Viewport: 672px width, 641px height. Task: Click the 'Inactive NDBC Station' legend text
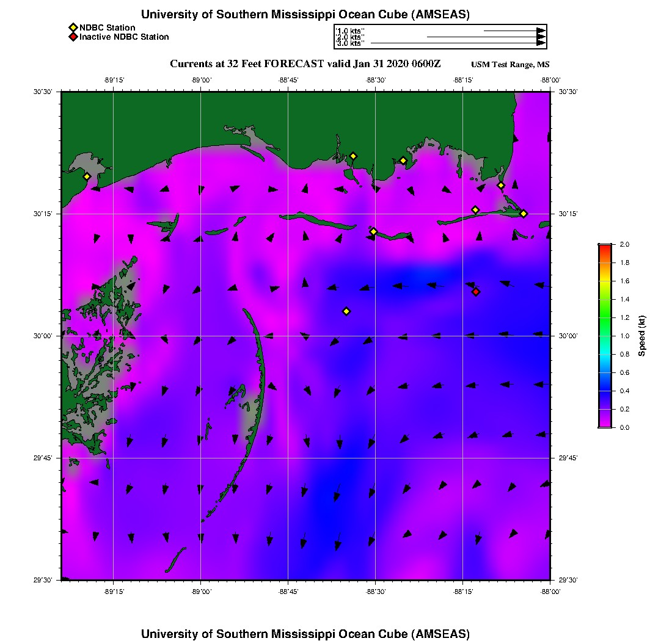click(124, 37)
